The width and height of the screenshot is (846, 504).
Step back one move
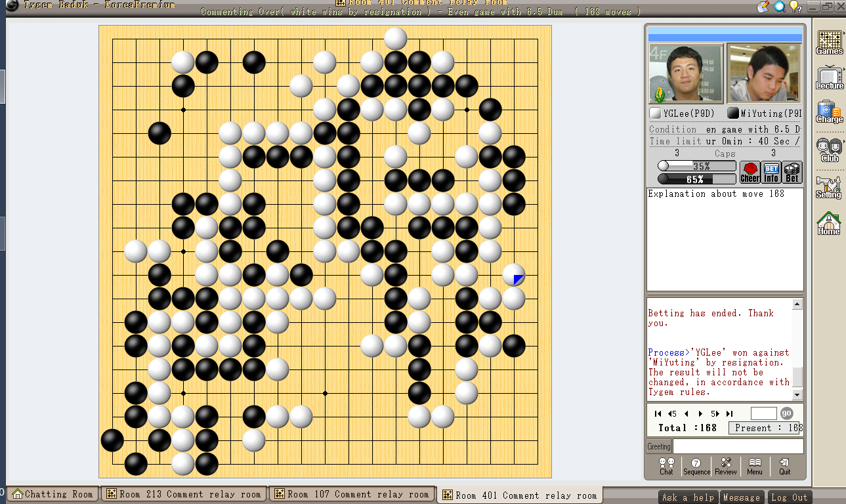pyautogui.click(x=687, y=413)
